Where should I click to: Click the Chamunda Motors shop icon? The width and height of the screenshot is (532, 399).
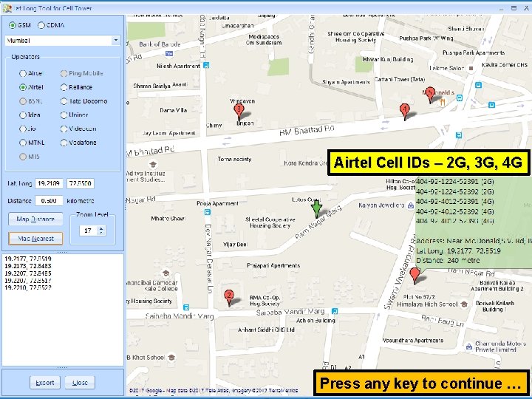pyautogui.click(x=468, y=347)
